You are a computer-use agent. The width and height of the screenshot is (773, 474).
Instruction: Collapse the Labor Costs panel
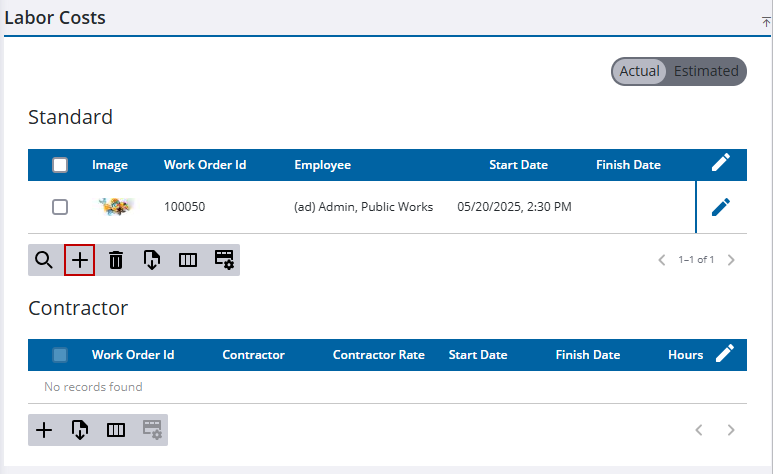pyautogui.click(x=766, y=21)
